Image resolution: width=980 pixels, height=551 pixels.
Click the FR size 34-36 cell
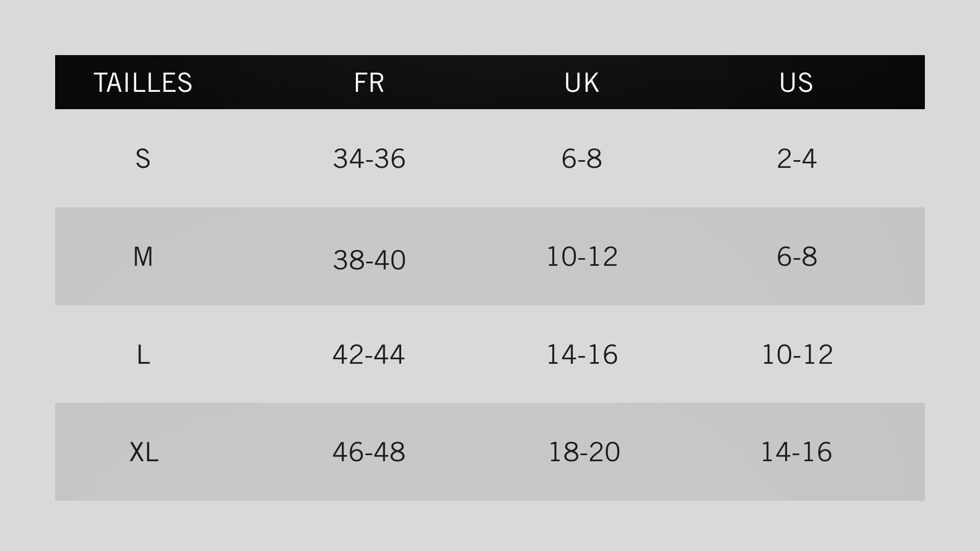tap(369, 159)
